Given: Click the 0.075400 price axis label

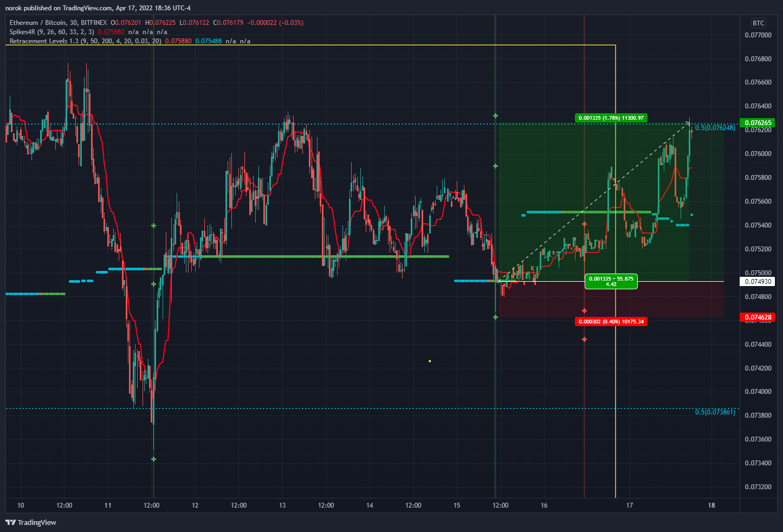Looking at the screenshot, I should click(758, 225).
